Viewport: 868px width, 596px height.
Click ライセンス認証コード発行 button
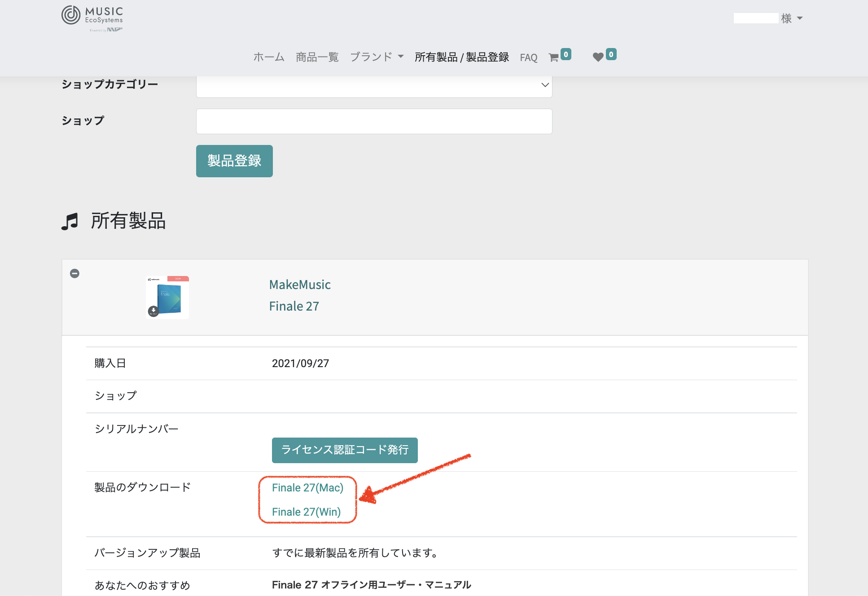pos(345,450)
